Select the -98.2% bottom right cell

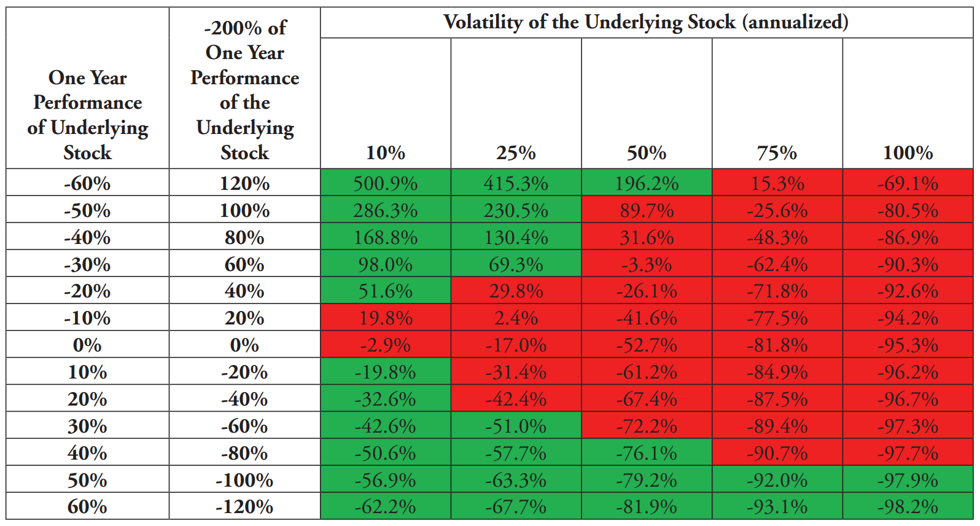pyautogui.click(x=908, y=506)
